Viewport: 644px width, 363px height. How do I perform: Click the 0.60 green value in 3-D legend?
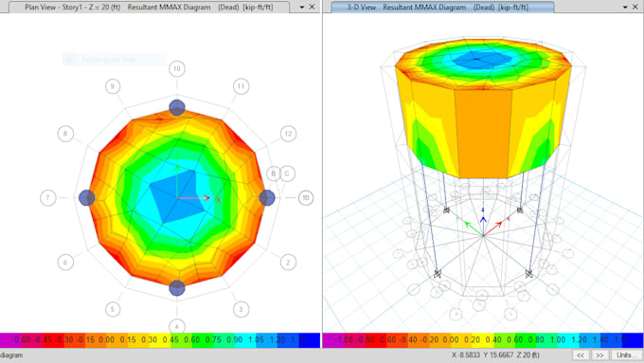(x=514, y=340)
